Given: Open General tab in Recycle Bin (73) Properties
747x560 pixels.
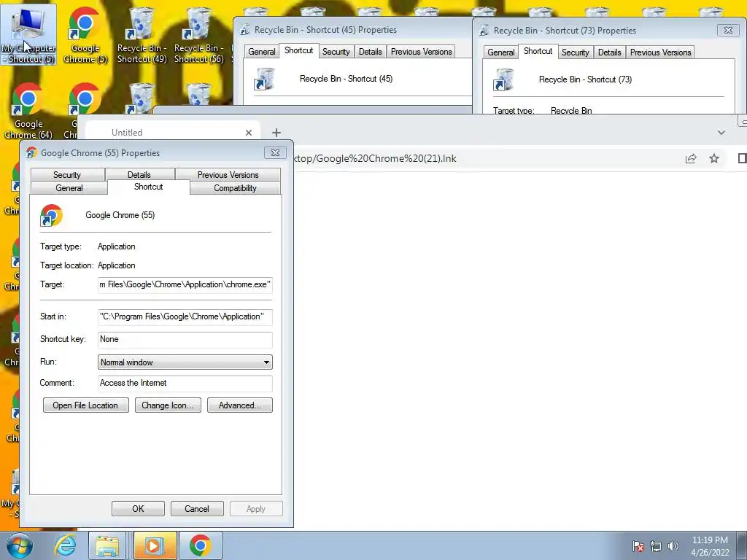Looking at the screenshot, I should [x=500, y=52].
